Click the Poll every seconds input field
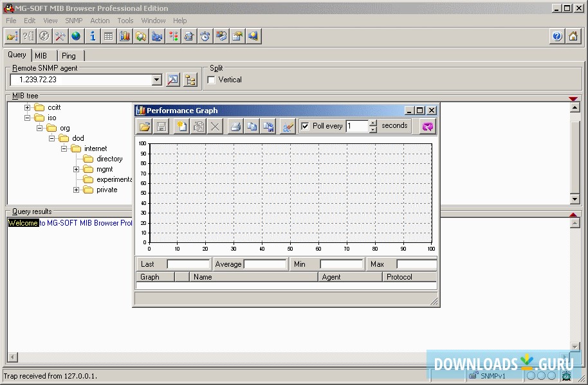The image size is (588, 385). click(x=358, y=126)
